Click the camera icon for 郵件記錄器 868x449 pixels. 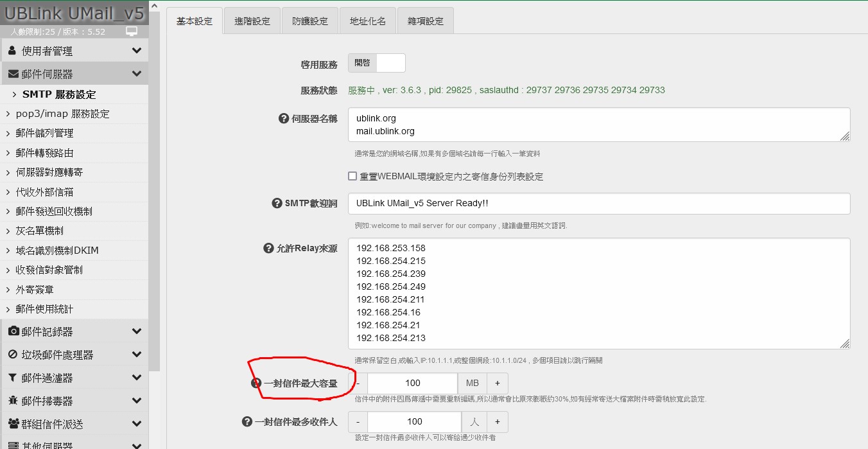point(13,331)
